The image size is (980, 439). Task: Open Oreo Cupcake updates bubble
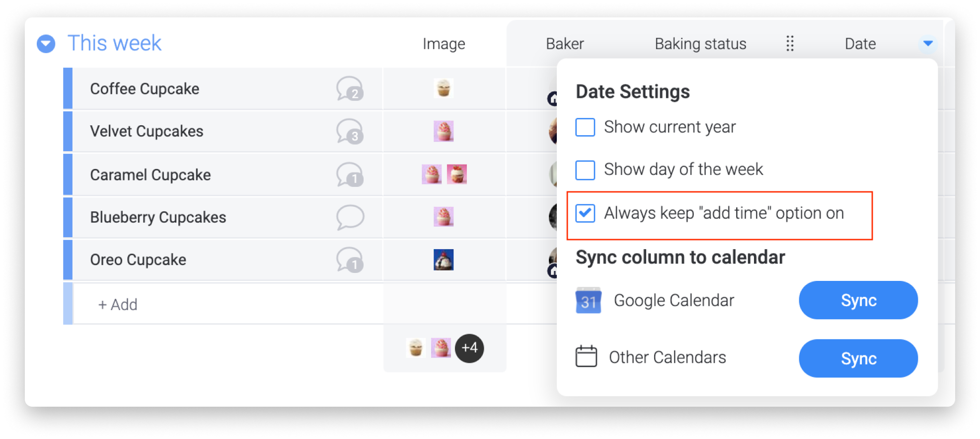tap(350, 260)
